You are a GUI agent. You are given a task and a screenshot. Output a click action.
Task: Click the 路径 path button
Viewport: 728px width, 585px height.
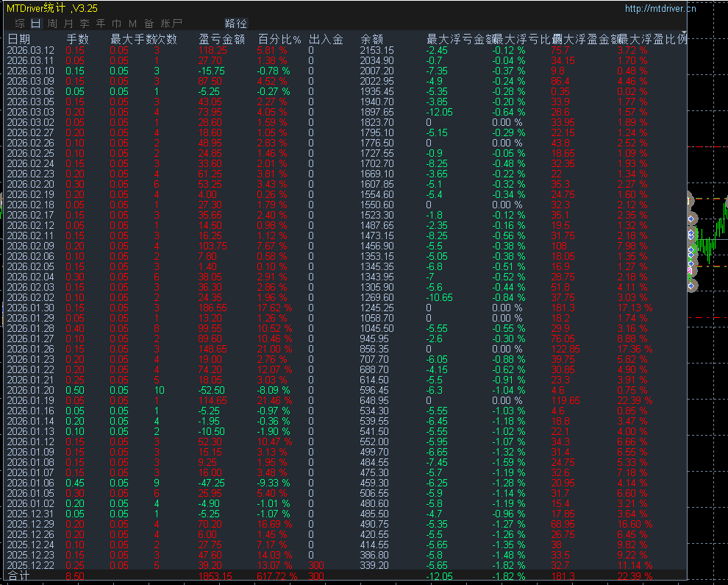pos(235,24)
